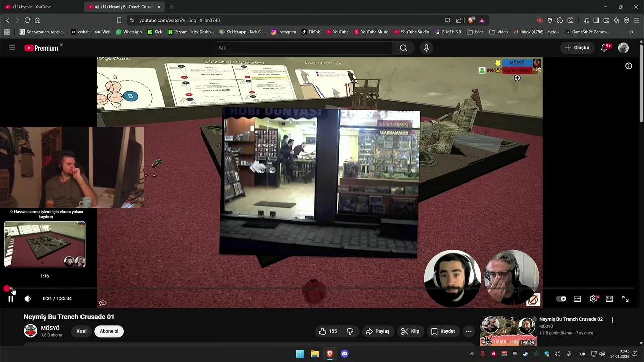This screenshot has width=644, height=362.
Task: Open the YouTube account avatar menu
Action: [x=623, y=48]
